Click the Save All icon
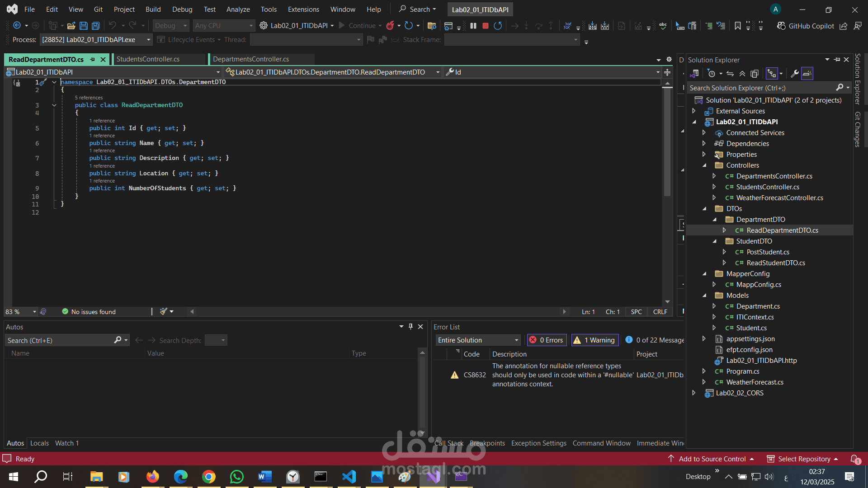The height and width of the screenshot is (488, 868). coord(96,26)
